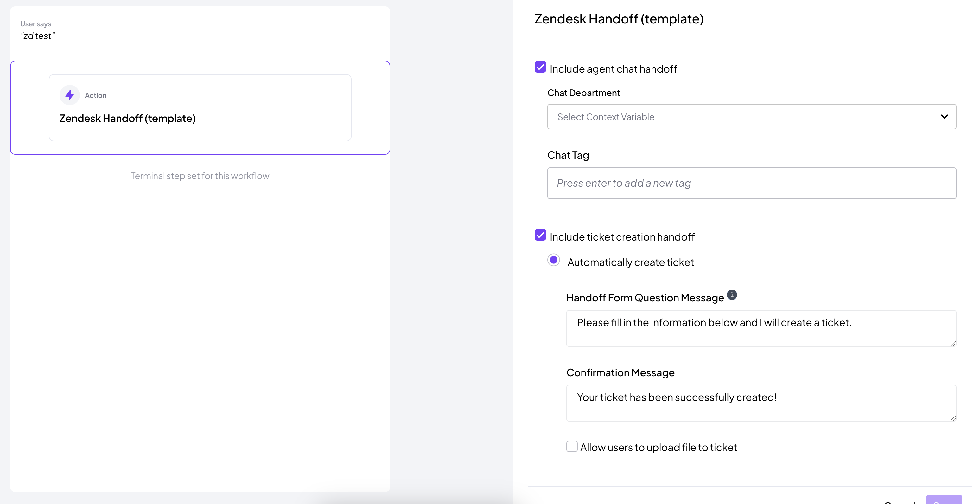
Task: Select the Automatically create ticket radio button
Action: point(554,260)
